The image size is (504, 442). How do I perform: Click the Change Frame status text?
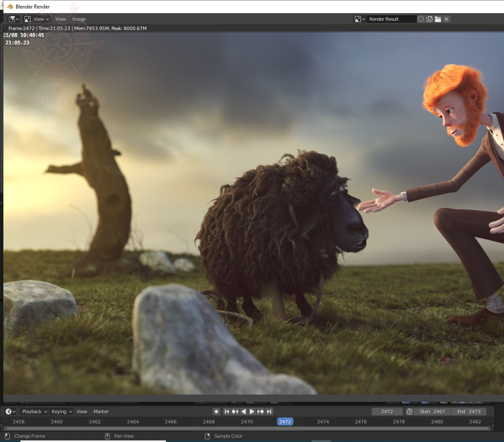click(30, 436)
